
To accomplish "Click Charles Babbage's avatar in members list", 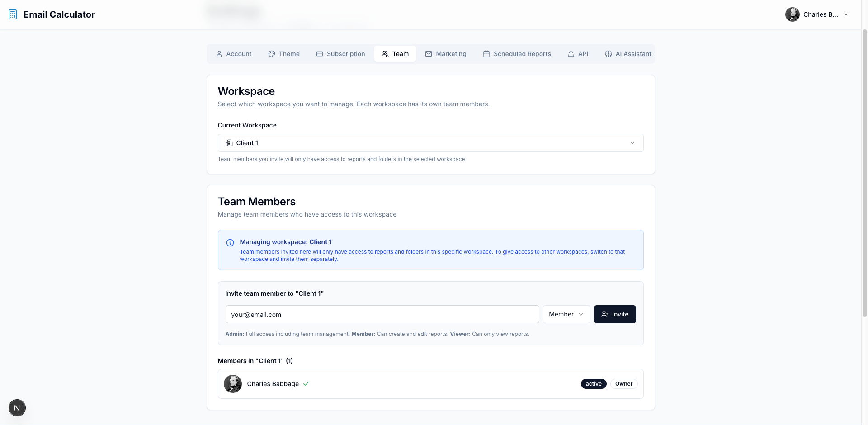I will tap(233, 384).
